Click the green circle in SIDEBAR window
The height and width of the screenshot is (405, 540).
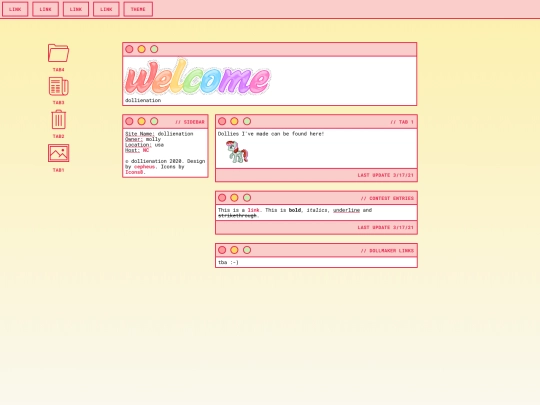tap(154, 122)
